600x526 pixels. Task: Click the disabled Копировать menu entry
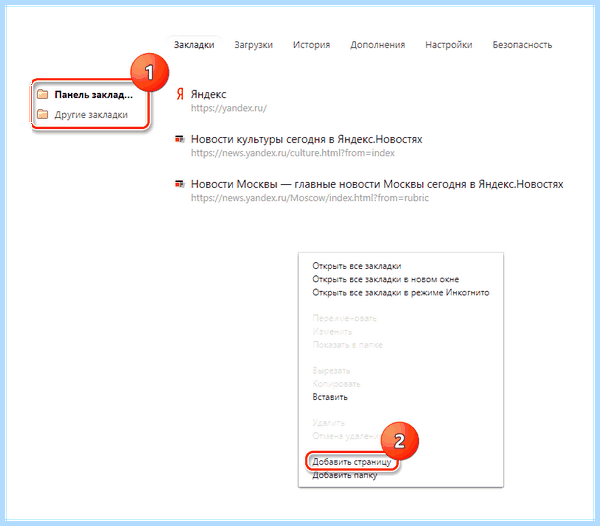coord(336,384)
